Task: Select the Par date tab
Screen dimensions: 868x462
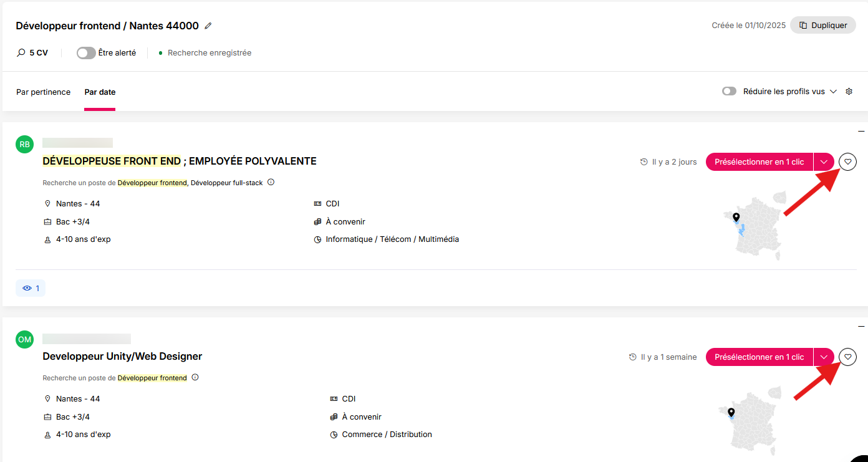Action: [100, 92]
